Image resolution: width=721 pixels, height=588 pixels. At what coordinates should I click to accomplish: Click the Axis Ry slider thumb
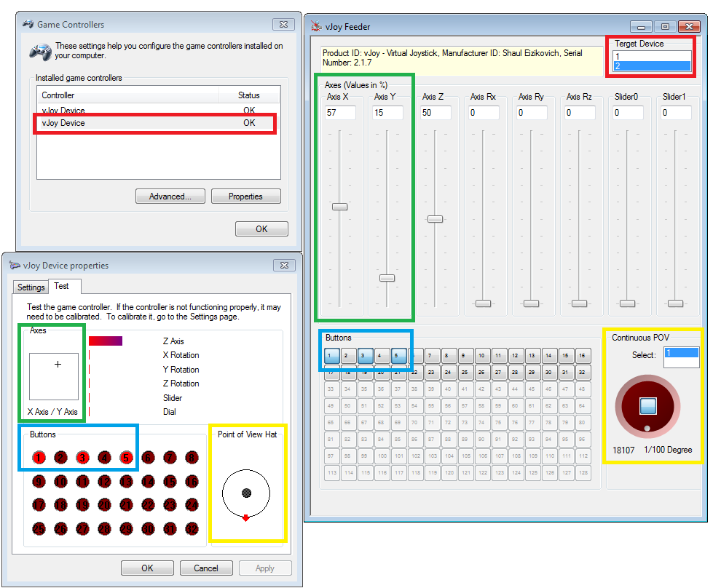click(x=531, y=303)
